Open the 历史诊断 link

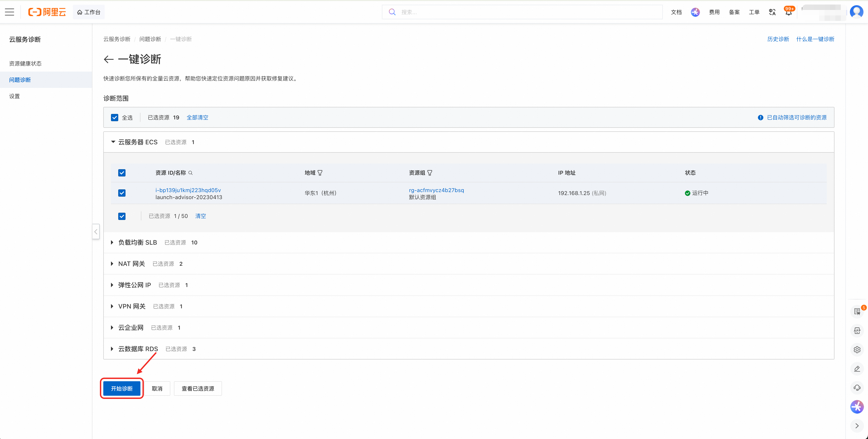click(x=778, y=39)
